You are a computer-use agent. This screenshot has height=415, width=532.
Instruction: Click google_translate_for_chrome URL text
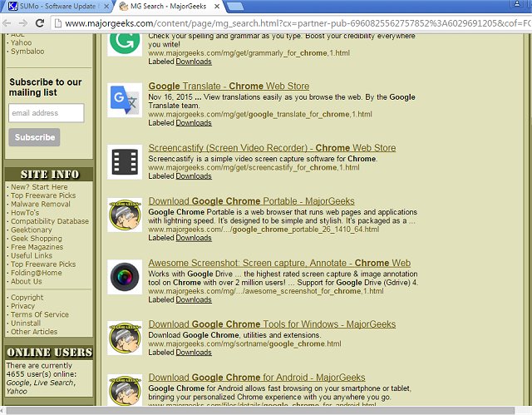[260, 115]
